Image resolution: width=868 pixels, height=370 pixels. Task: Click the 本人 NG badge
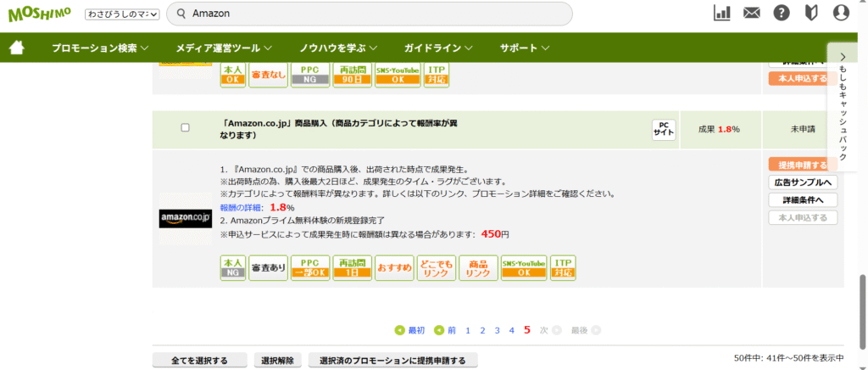(232, 268)
